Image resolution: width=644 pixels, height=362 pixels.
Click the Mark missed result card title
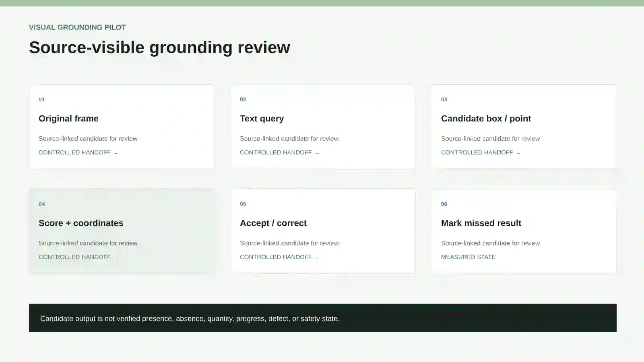(481, 223)
